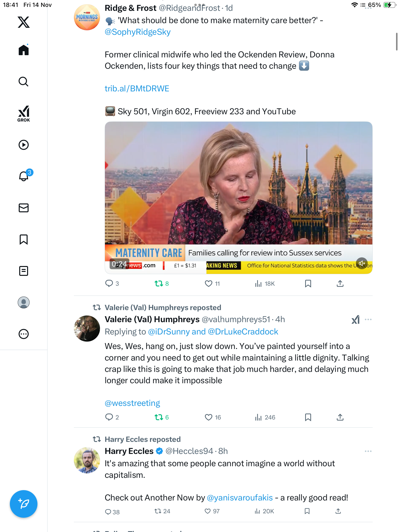The width and height of the screenshot is (399, 532).
Task: Compose a new post
Action: pos(24,504)
